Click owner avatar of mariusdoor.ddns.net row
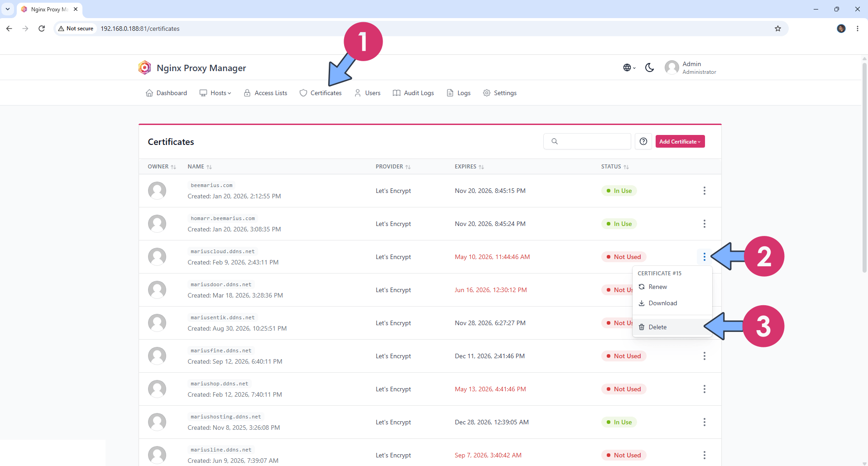868x466 pixels. coord(157,290)
